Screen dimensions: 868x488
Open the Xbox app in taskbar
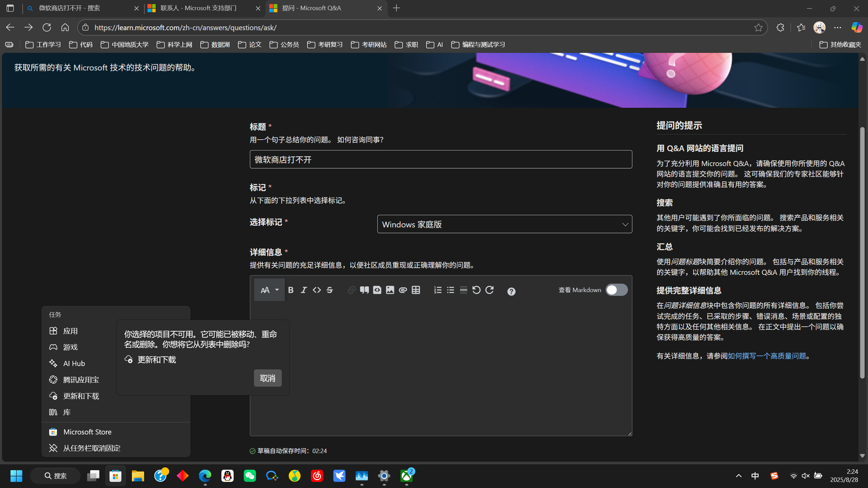click(407, 476)
